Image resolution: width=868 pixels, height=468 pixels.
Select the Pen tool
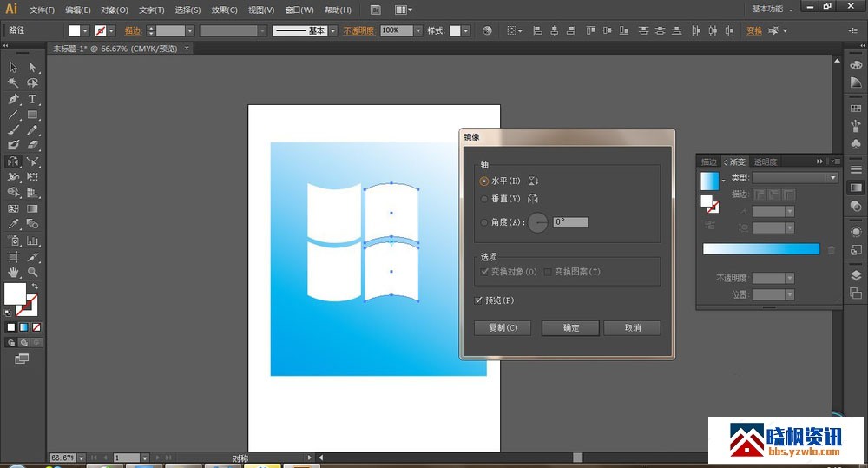click(13, 99)
